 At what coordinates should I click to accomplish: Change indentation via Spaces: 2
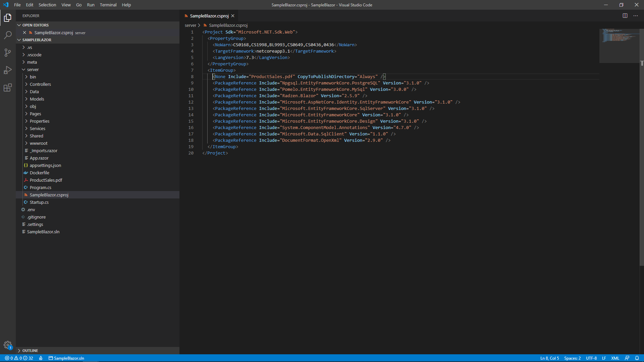click(572, 358)
